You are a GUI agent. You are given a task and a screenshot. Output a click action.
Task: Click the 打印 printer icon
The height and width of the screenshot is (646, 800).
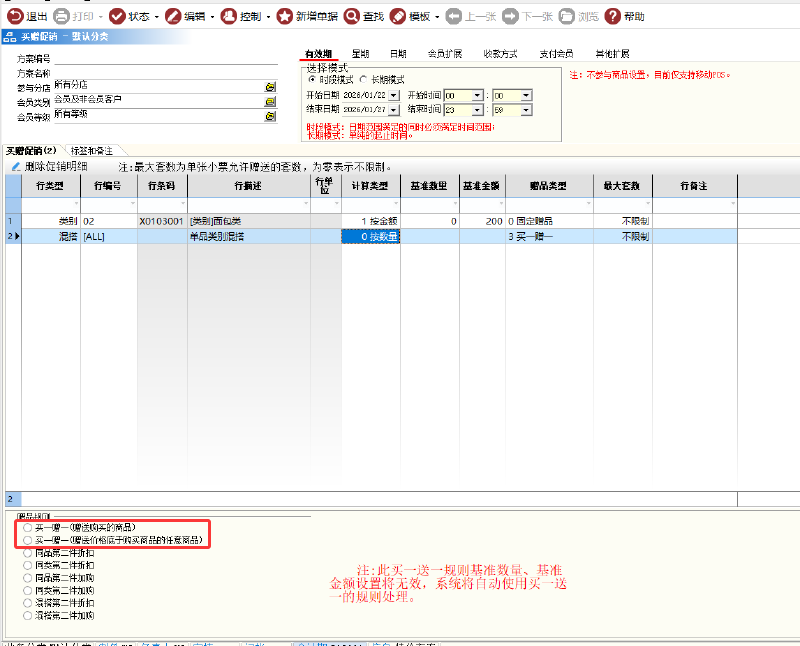tap(61, 16)
